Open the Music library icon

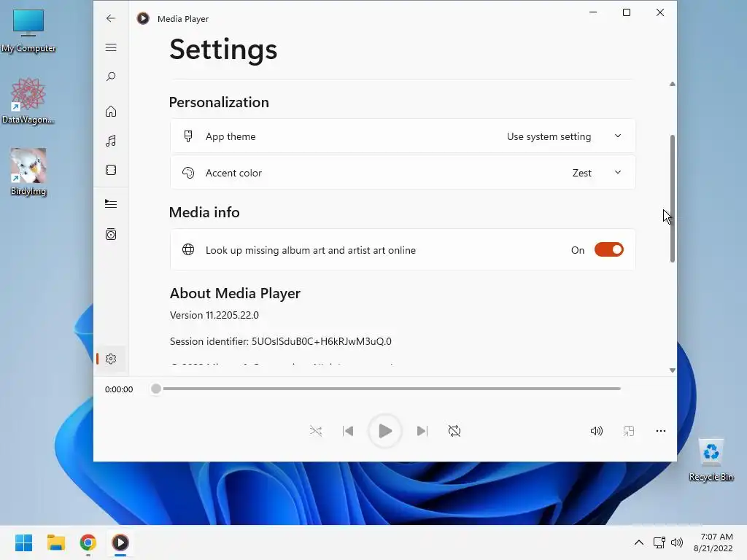click(111, 141)
